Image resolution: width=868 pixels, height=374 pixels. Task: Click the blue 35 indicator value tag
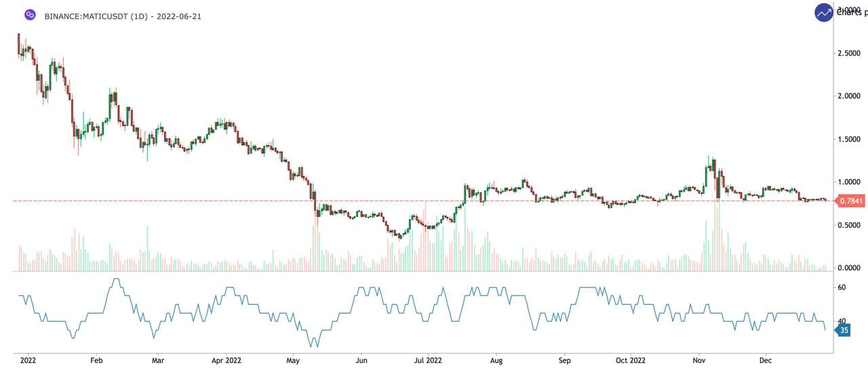844,331
